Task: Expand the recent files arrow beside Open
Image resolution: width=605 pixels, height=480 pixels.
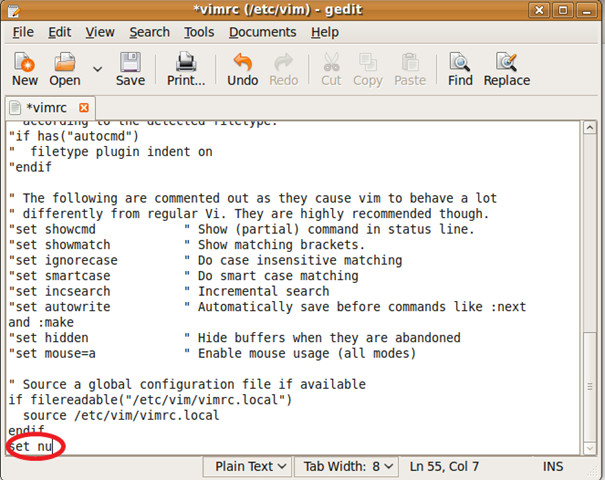Action: [x=98, y=69]
